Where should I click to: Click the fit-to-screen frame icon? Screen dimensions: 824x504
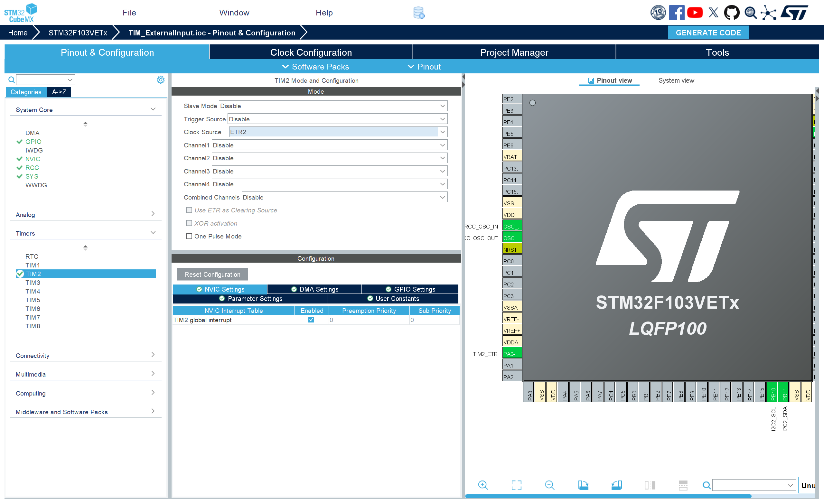coord(516,485)
